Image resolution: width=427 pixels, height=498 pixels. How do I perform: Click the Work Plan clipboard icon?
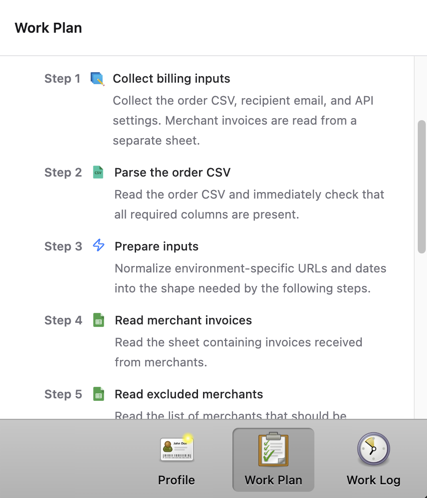click(273, 449)
